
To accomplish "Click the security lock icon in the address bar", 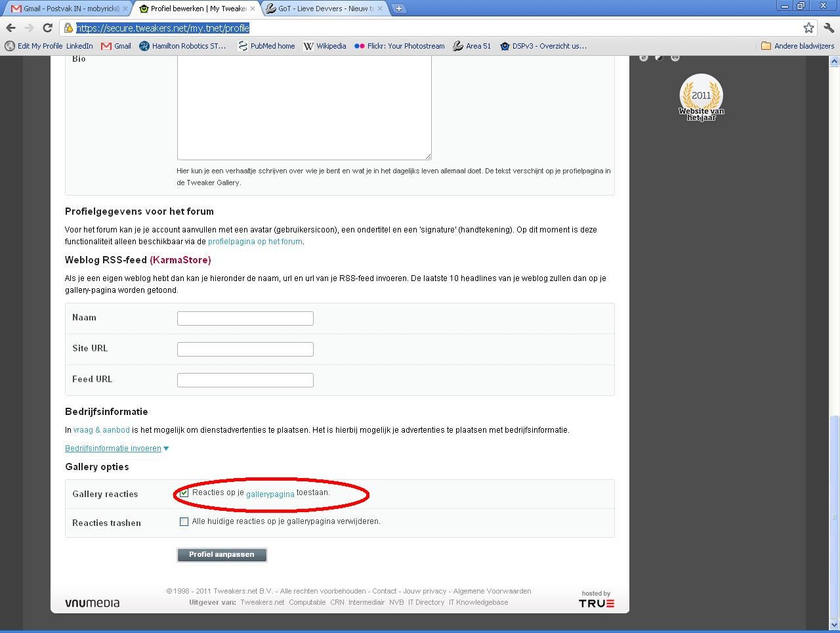I will (x=68, y=28).
